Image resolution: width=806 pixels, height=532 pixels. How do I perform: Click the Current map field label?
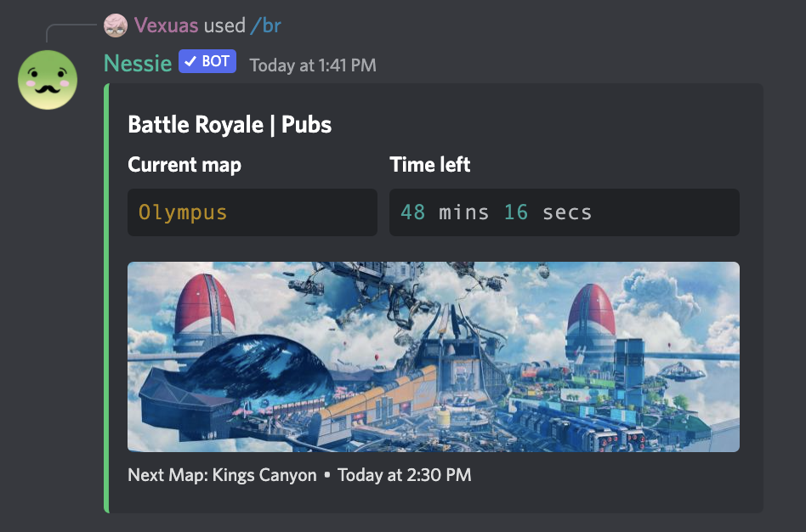coord(184,165)
